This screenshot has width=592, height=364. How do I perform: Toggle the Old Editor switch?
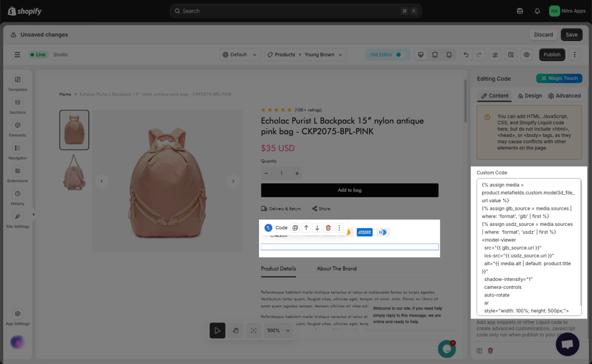(x=398, y=55)
